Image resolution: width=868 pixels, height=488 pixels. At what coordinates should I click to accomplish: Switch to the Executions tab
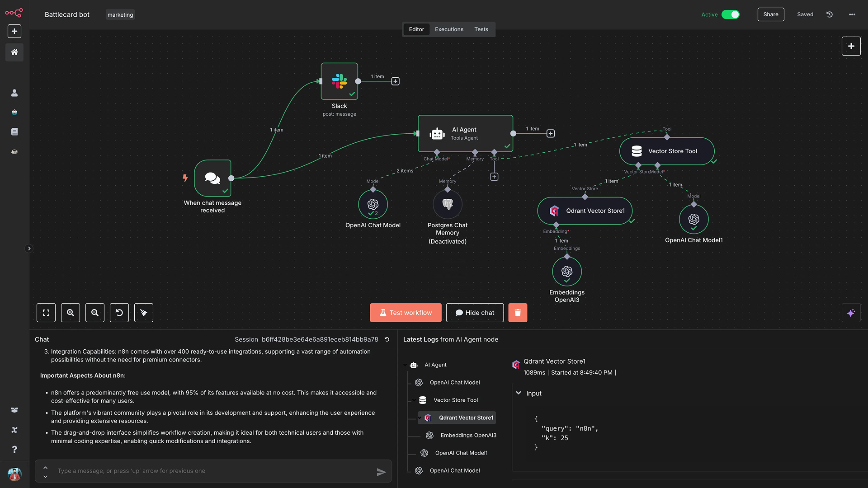pos(448,29)
